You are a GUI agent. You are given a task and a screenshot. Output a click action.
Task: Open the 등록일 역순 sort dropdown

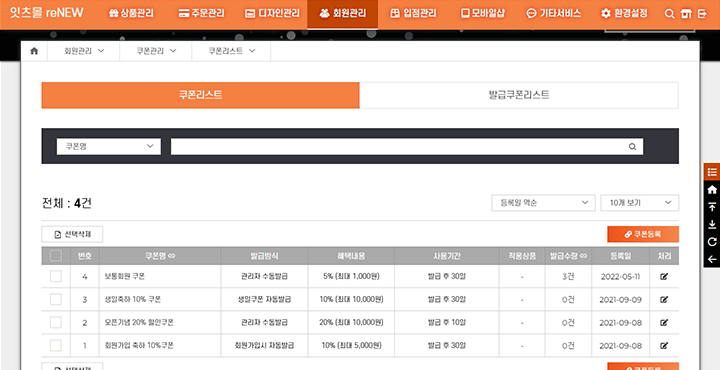(543, 203)
